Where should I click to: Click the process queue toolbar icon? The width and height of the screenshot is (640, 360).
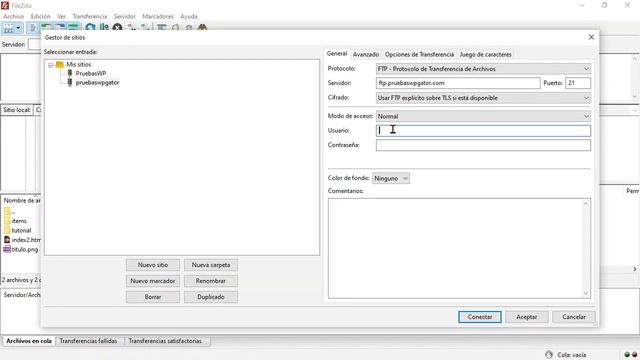click(104, 28)
